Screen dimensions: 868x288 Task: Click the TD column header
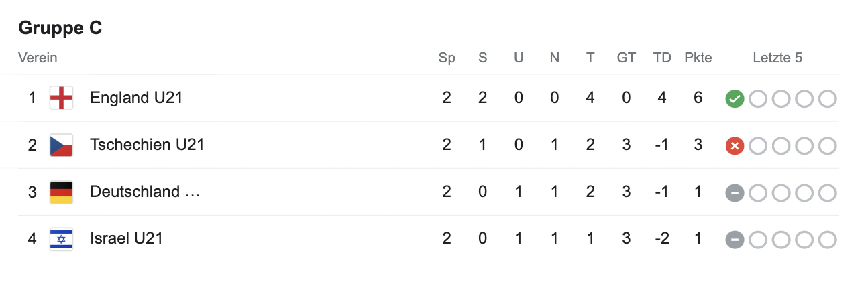point(662,58)
